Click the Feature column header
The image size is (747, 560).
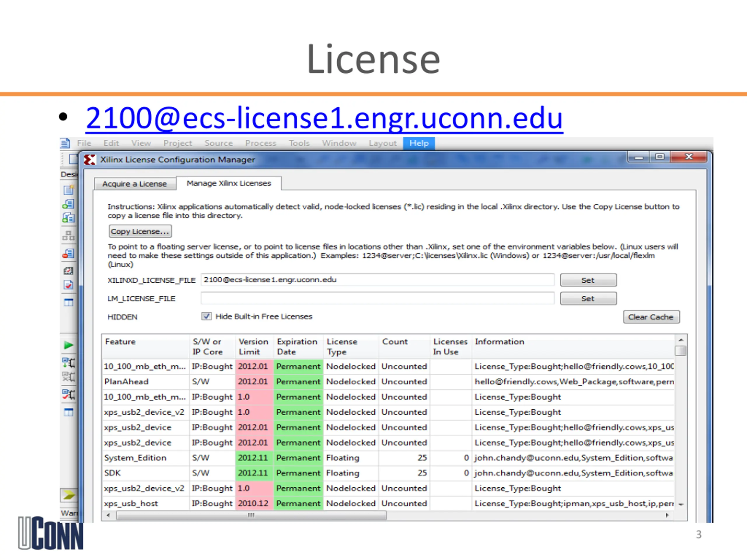(x=146, y=346)
